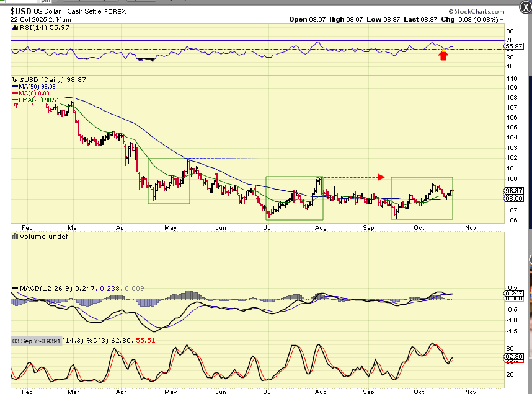Select the red MA(0) legend entry

pos(37,93)
